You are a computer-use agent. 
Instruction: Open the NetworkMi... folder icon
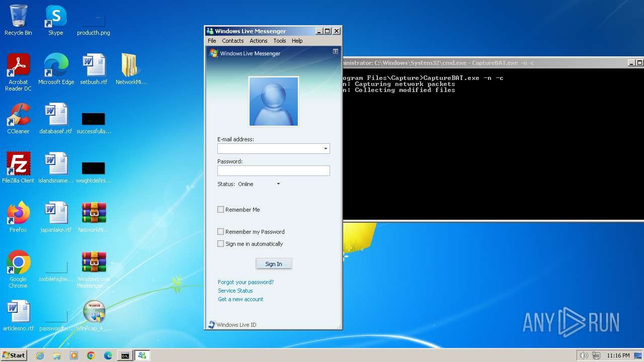[x=131, y=69]
